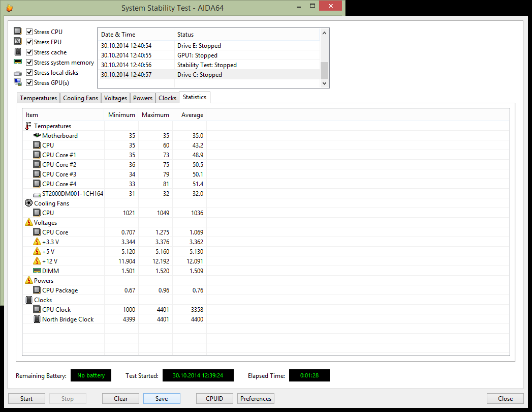Open the Preferences dialog
The width and height of the screenshot is (532, 412).
256,398
